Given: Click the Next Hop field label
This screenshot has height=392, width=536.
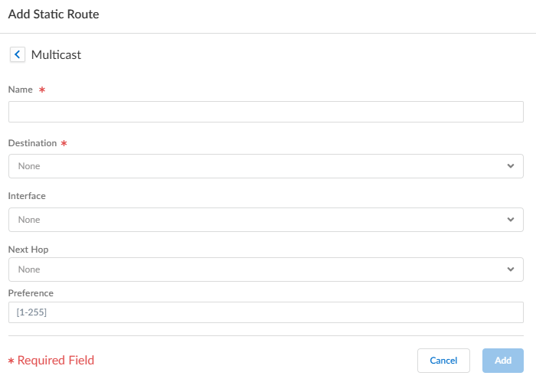Looking at the screenshot, I should click(28, 250).
